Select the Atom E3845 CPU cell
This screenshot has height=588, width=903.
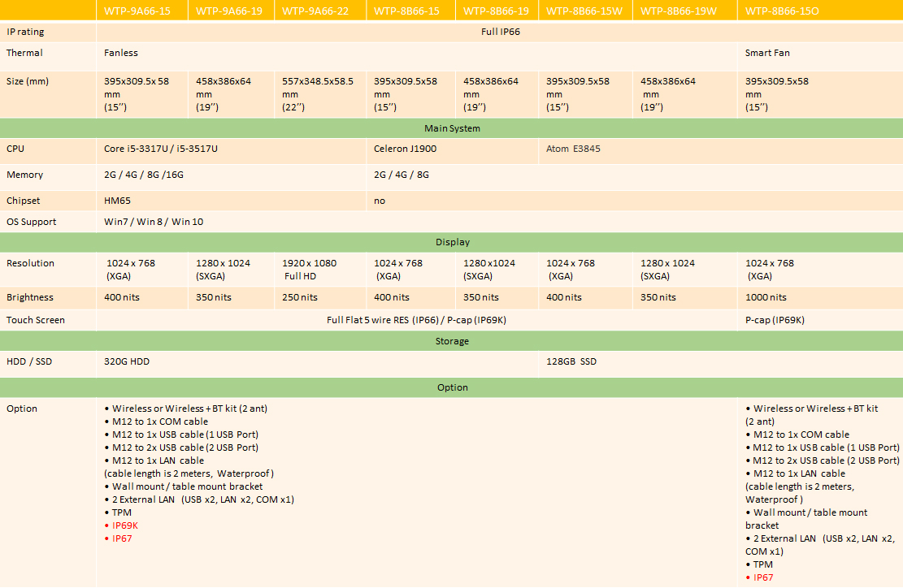(573, 149)
